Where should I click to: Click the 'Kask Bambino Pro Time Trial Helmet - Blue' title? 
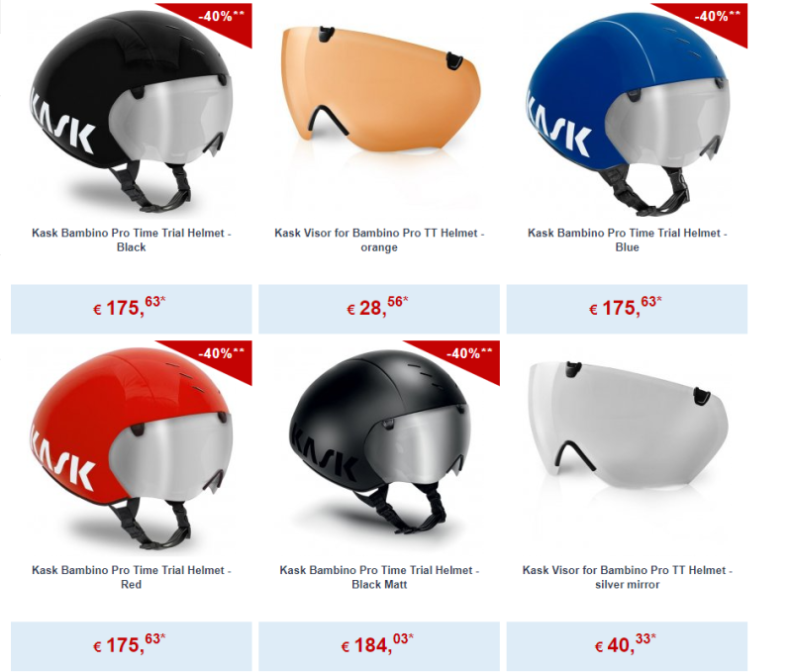pyautogui.click(x=628, y=240)
